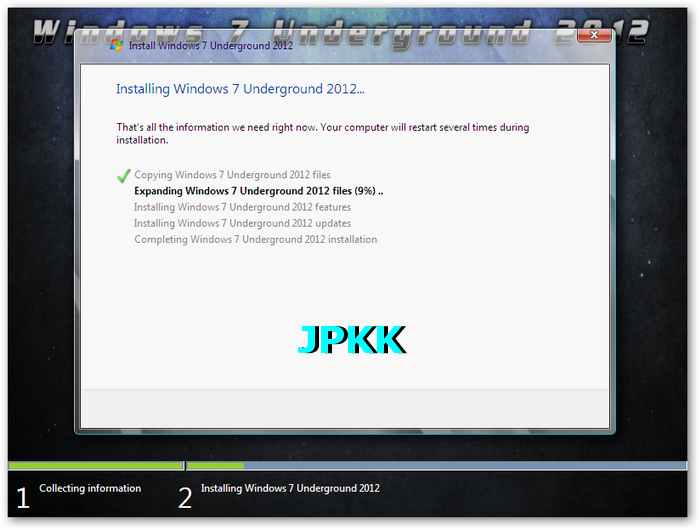Click the Collecting information progress bar
The width and height of the screenshot is (700, 530).
tap(96, 466)
